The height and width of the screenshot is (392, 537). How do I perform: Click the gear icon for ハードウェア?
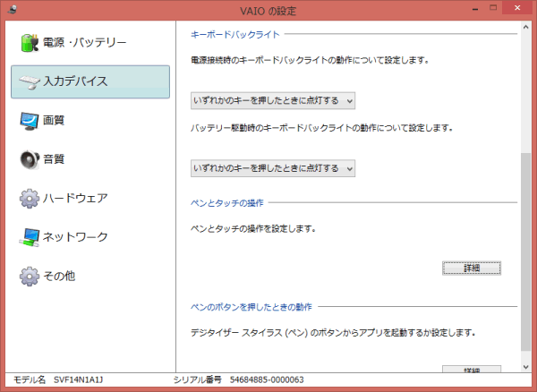click(x=30, y=198)
